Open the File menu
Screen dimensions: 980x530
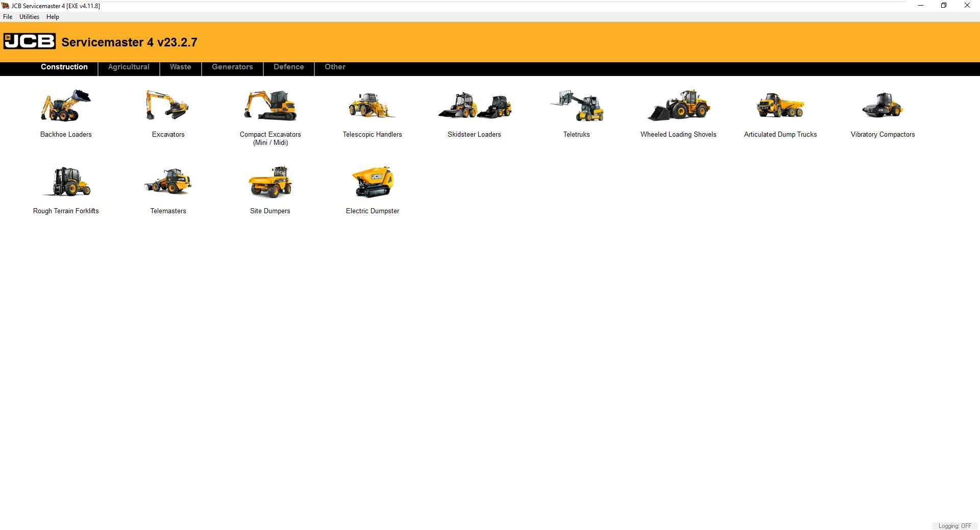(8, 17)
